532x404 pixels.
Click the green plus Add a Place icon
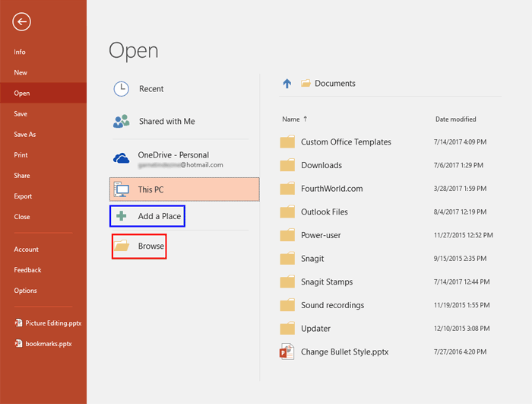point(122,216)
